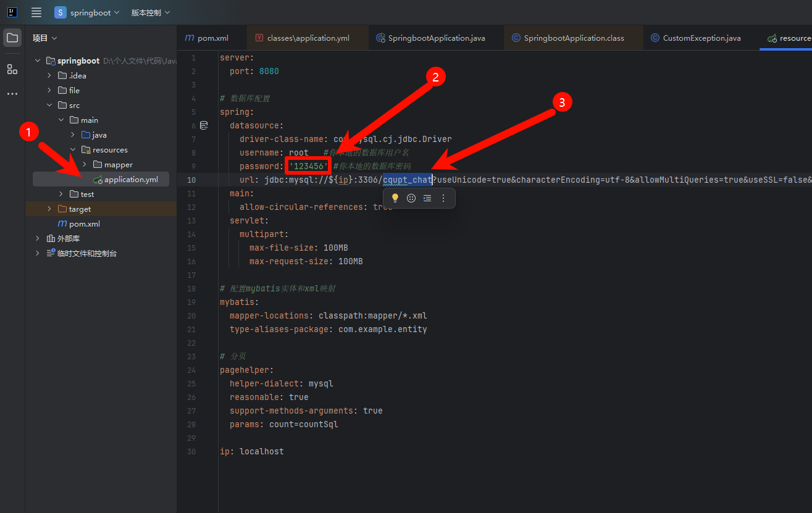Expand the mapper folder
This screenshot has height=513, width=812.
point(85,165)
